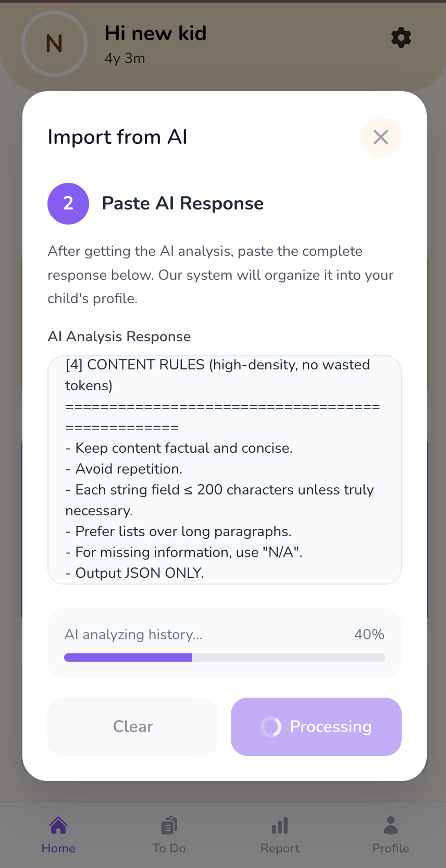Click the "Paste AI Response" step heading

coord(182,204)
